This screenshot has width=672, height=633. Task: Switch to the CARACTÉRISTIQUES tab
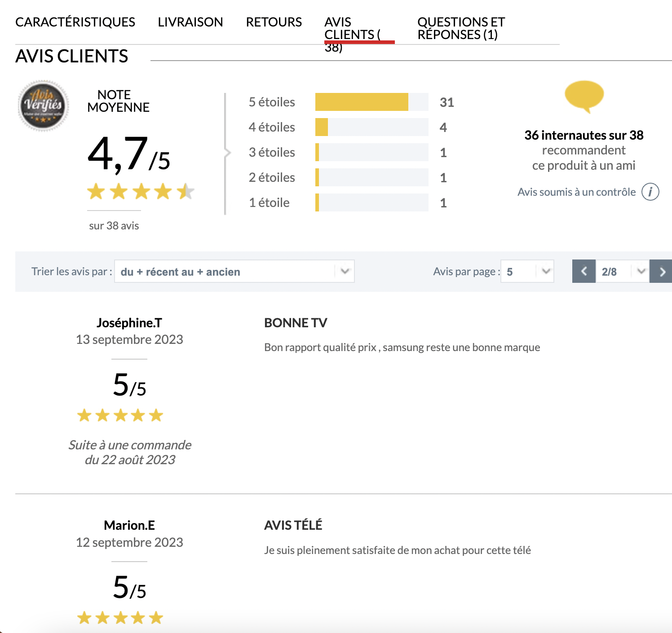(x=75, y=22)
